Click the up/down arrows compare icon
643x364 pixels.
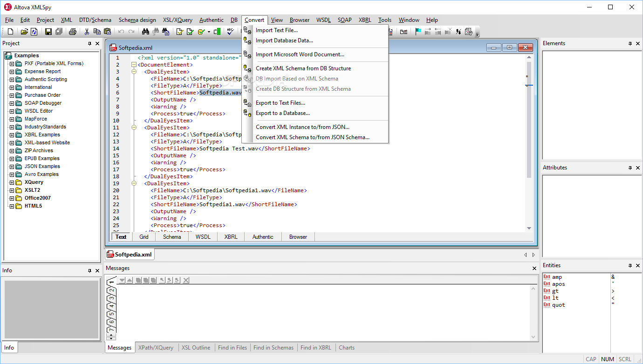[x=458, y=32]
